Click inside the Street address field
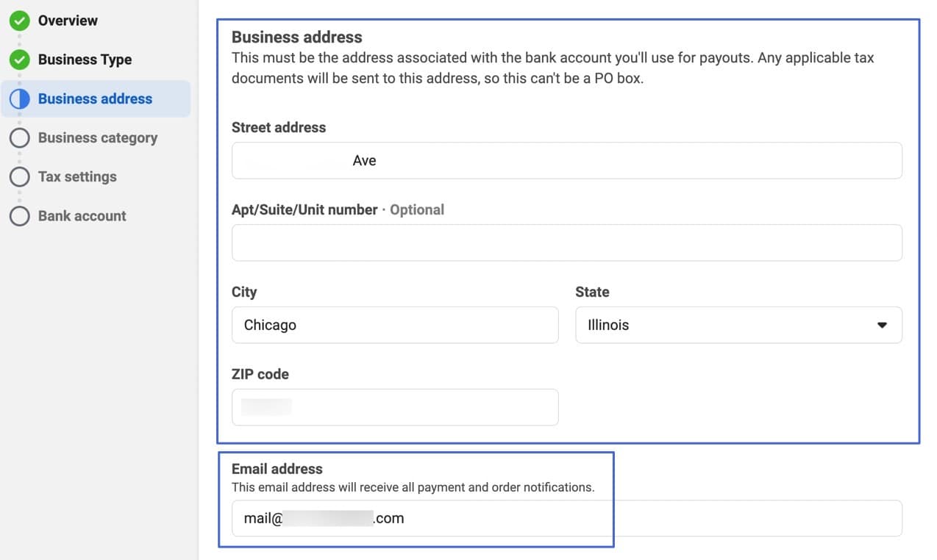 point(566,160)
